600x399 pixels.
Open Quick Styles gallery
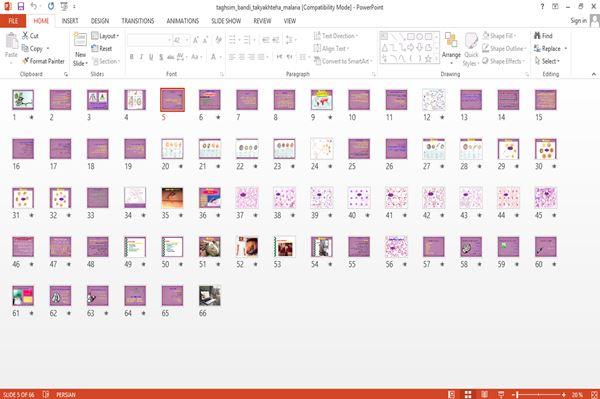(471, 50)
